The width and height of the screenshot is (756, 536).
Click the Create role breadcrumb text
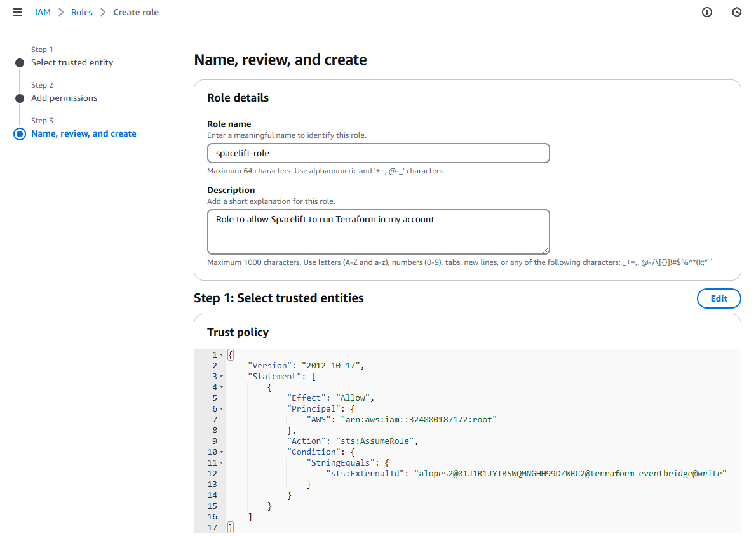[136, 12]
